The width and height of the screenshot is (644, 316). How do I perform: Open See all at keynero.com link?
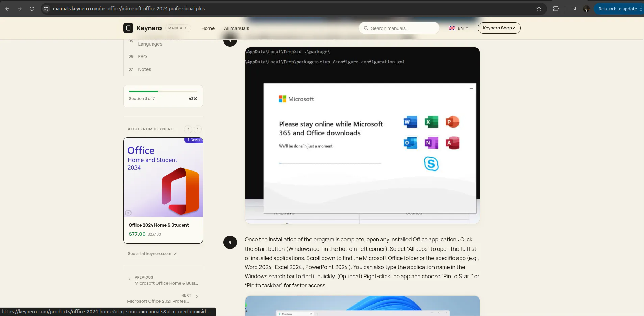point(152,254)
